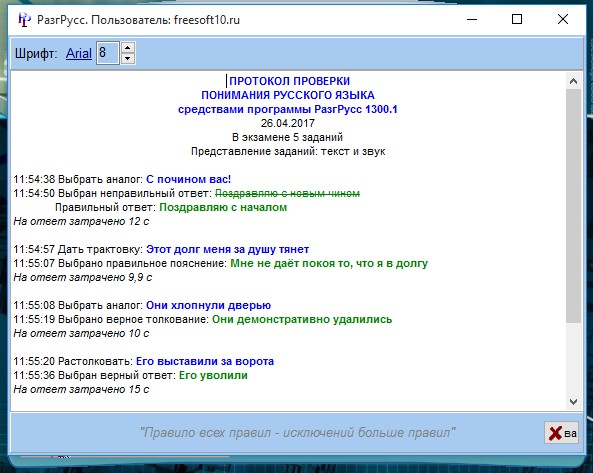Click the vertical scrollbar thumb
Viewport: 593px width, 473px height.
point(573,206)
